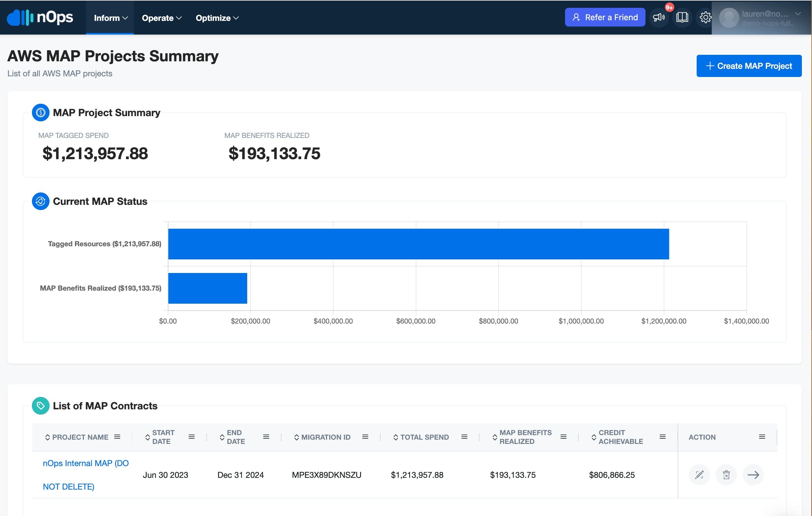The width and height of the screenshot is (812, 516).
Task: Open nOps Internal MAP project link
Action: click(86, 475)
